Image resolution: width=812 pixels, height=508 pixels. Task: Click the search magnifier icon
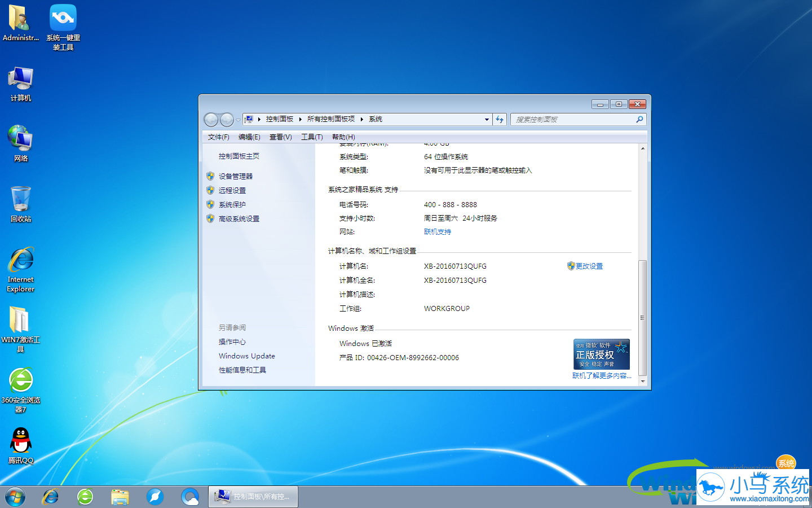tap(639, 120)
